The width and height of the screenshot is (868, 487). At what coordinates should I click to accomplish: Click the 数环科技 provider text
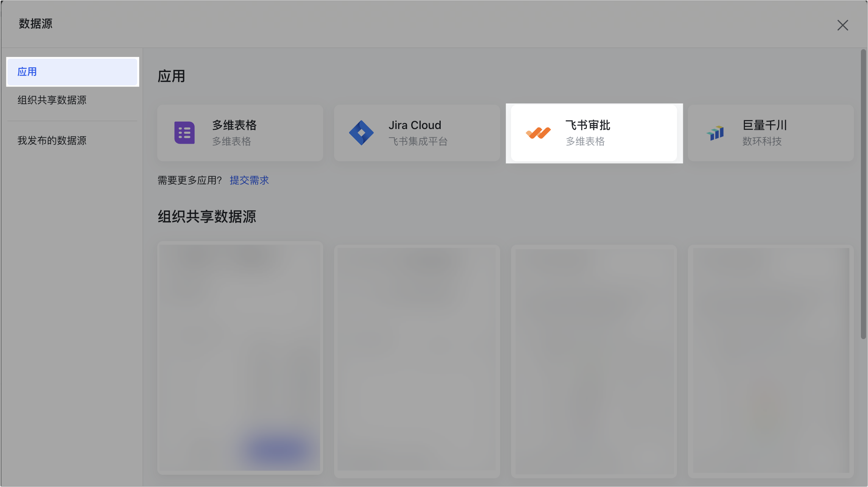[762, 141]
